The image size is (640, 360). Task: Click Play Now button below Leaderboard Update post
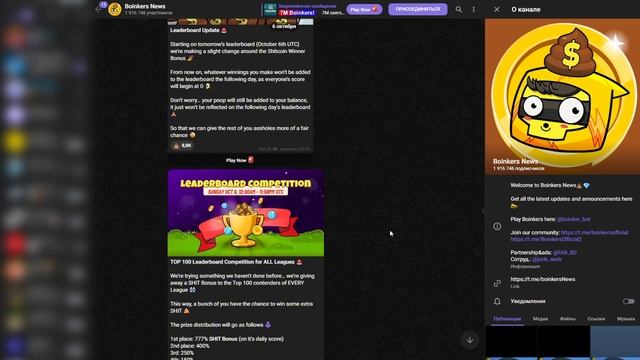point(240,160)
